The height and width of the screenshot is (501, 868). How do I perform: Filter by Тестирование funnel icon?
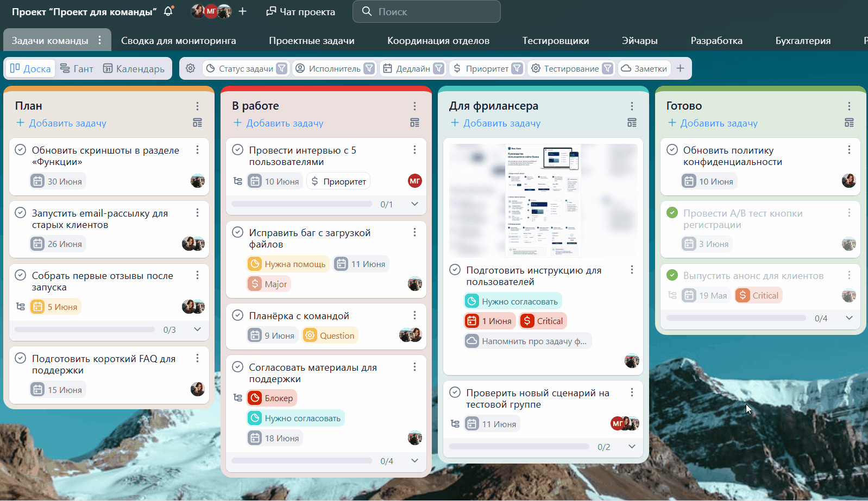coord(608,68)
